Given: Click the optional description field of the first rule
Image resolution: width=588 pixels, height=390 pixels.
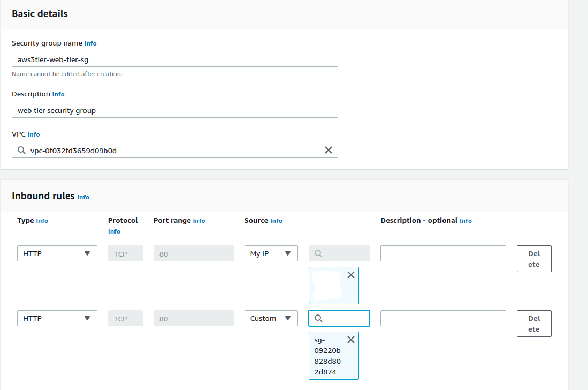Looking at the screenshot, I should tap(443, 253).
